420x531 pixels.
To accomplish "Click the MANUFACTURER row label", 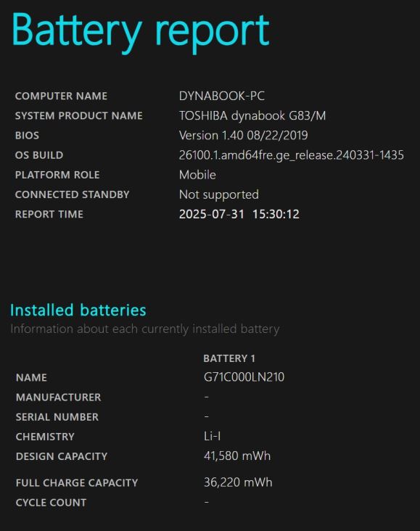I will (x=58, y=398).
